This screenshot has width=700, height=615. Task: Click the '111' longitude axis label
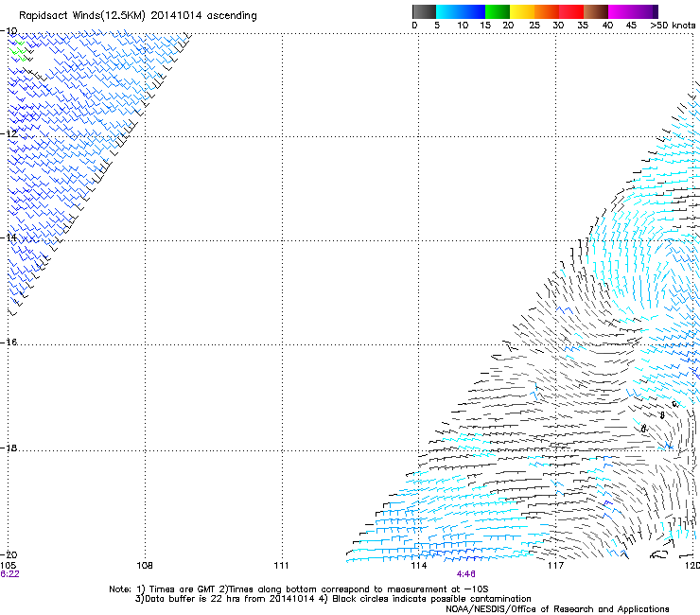pyautogui.click(x=281, y=566)
